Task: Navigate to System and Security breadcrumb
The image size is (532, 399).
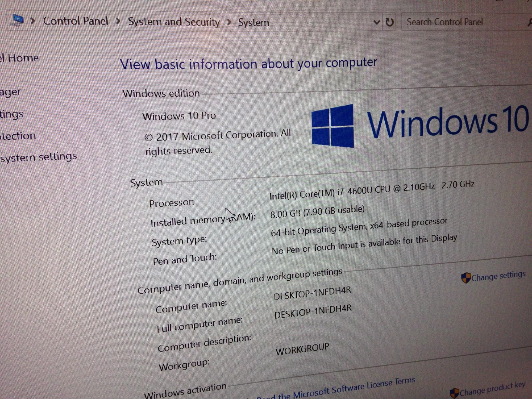Action: tap(174, 22)
